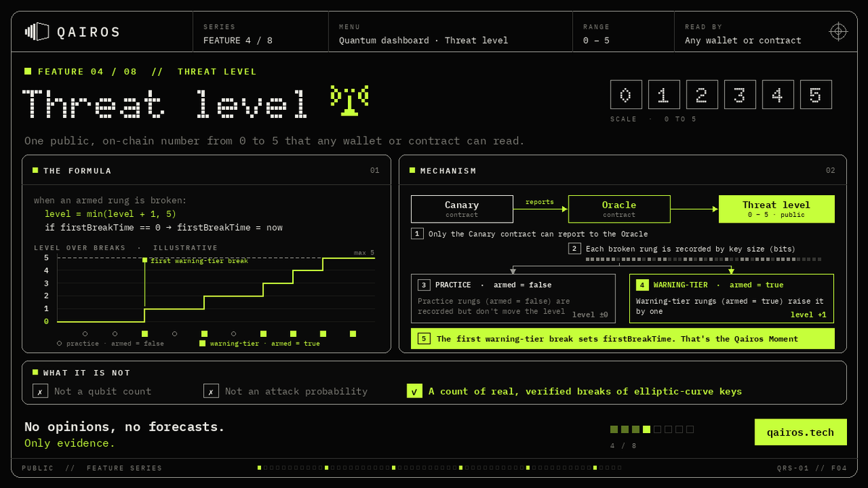Click the key size bits dotted bar

703,259
